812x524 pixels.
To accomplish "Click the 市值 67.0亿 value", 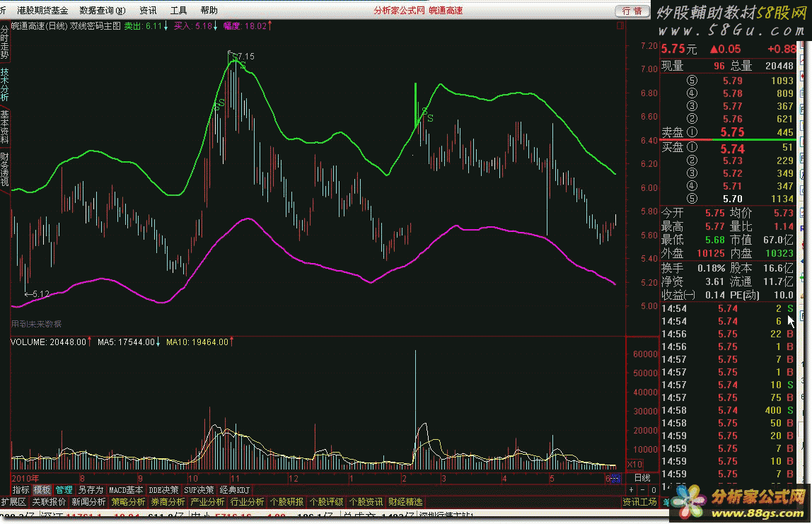I will [x=778, y=240].
